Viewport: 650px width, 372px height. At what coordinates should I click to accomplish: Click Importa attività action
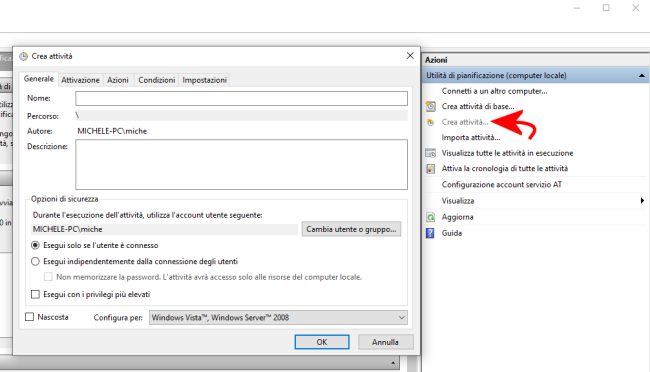471,138
